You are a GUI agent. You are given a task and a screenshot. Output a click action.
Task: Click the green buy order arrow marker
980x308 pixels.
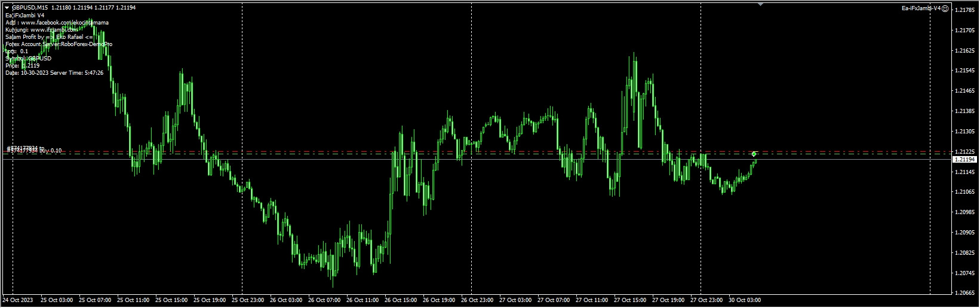pyautogui.click(x=754, y=154)
